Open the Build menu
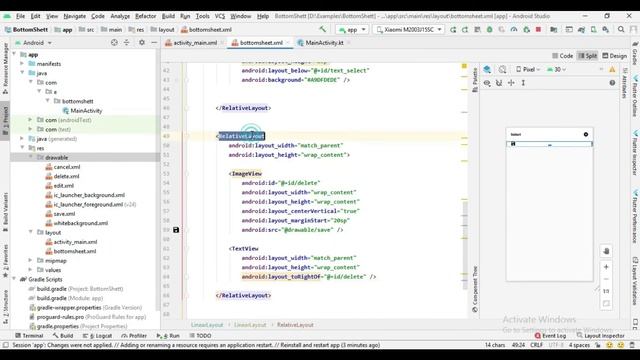The height and width of the screenshot is (360, 640). click(168, 16)
